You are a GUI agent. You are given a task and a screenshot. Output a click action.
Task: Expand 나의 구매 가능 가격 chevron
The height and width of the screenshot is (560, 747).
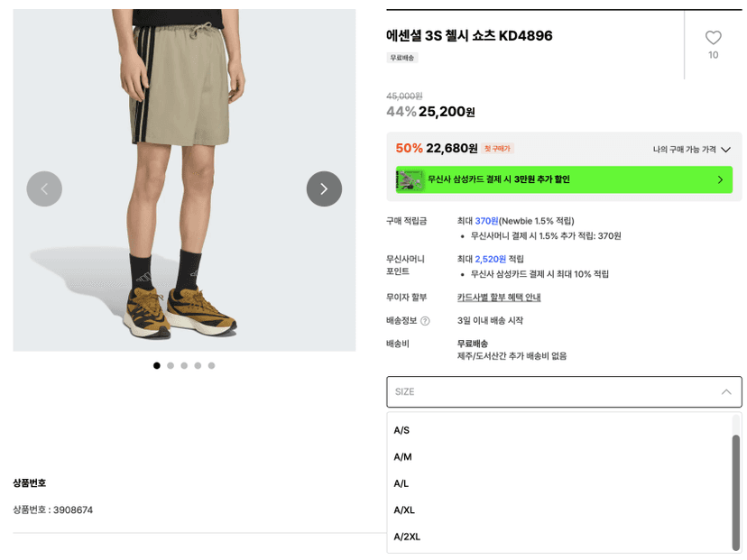pyautogui.click(x=725, y=150)
